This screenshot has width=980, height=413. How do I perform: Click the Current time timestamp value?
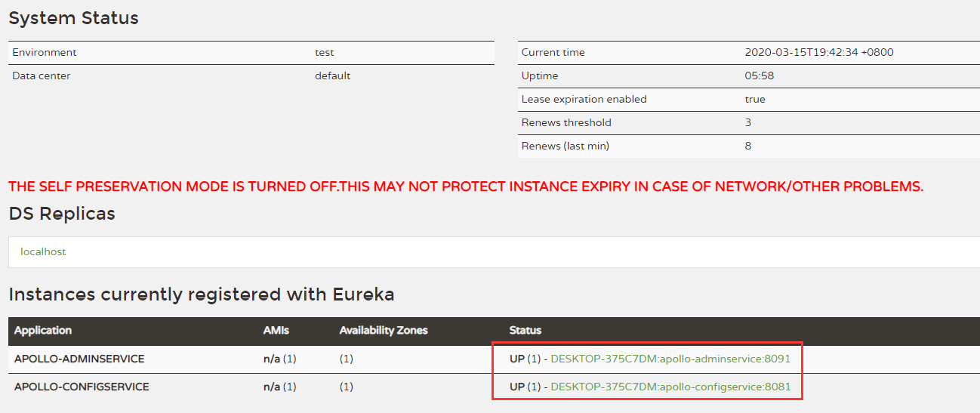(819, 53)
